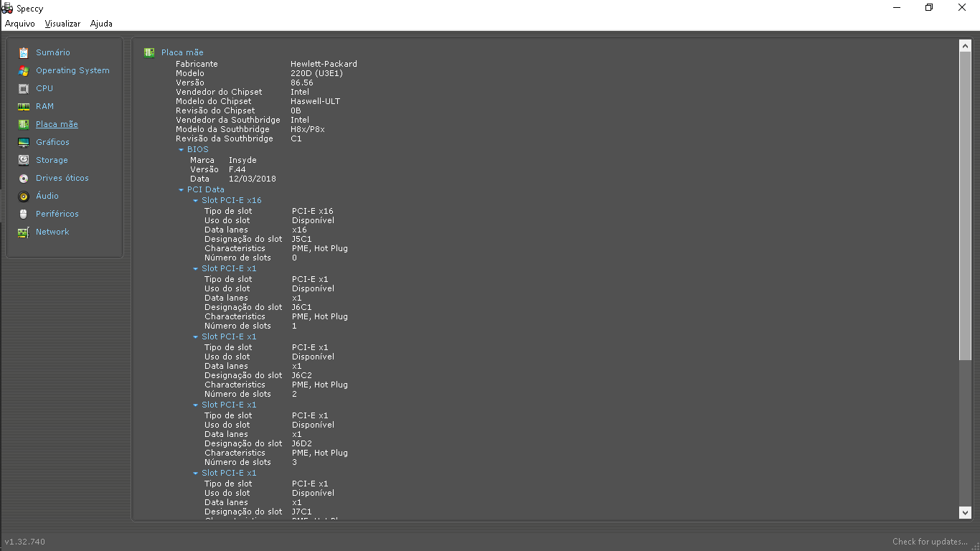Open the Operating System section
980x551 pixels.
(x=72, y=70)
